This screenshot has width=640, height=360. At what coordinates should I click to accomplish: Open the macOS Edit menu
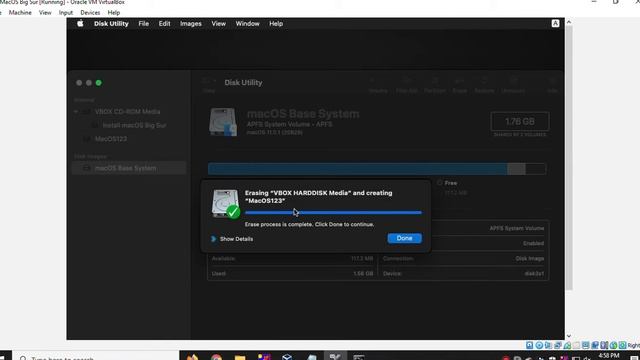coord(164,24)
